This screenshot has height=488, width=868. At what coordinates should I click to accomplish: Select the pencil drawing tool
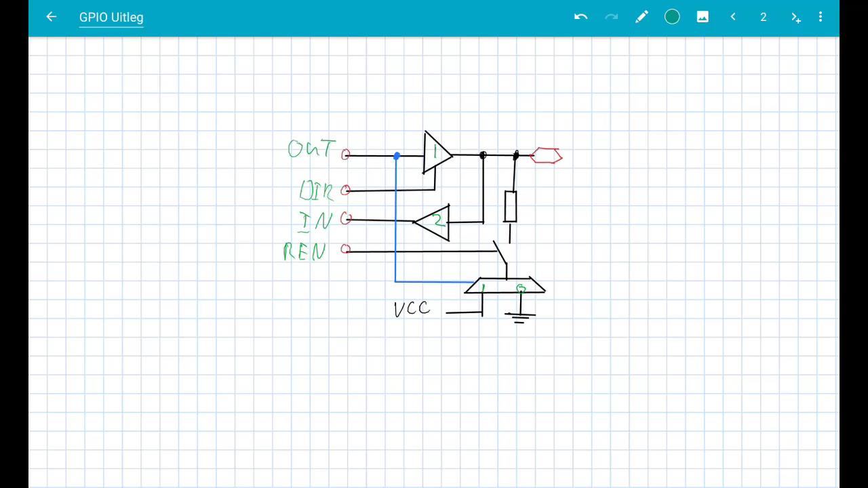coord(642,17)
